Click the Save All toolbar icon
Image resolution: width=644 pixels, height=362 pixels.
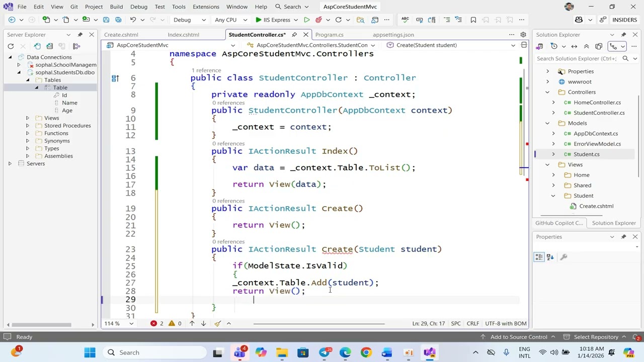click(118, 20)
